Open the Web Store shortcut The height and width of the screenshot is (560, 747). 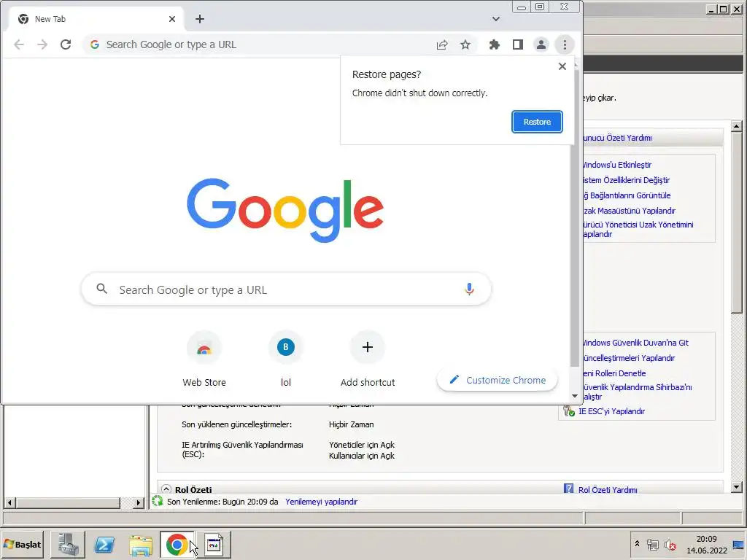(204, 359)
